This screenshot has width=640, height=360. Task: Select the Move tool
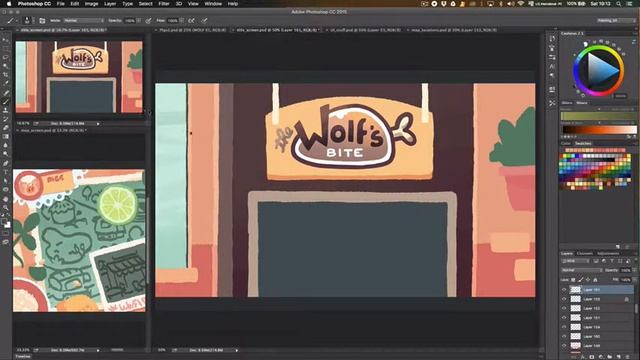click(x=5, y=40)
